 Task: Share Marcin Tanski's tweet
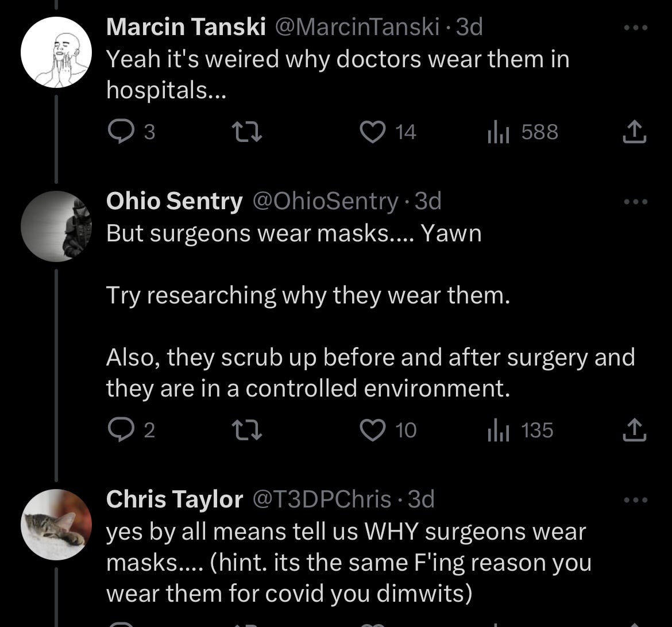[635, 132]
